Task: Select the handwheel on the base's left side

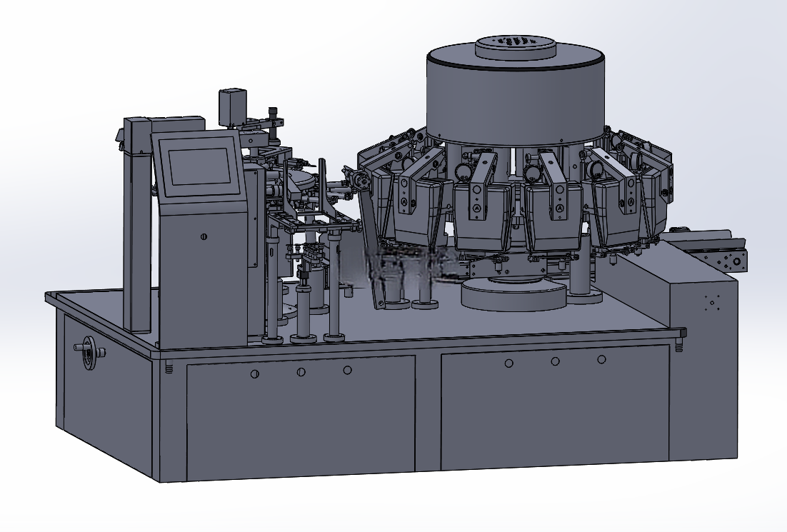Action: (89, 350)
